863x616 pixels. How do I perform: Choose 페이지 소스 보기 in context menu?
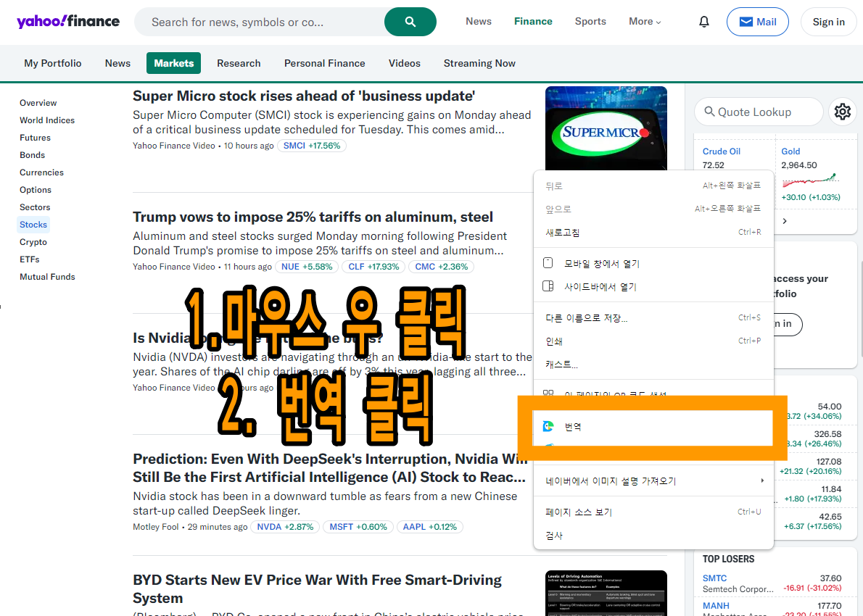click(653, 512)
